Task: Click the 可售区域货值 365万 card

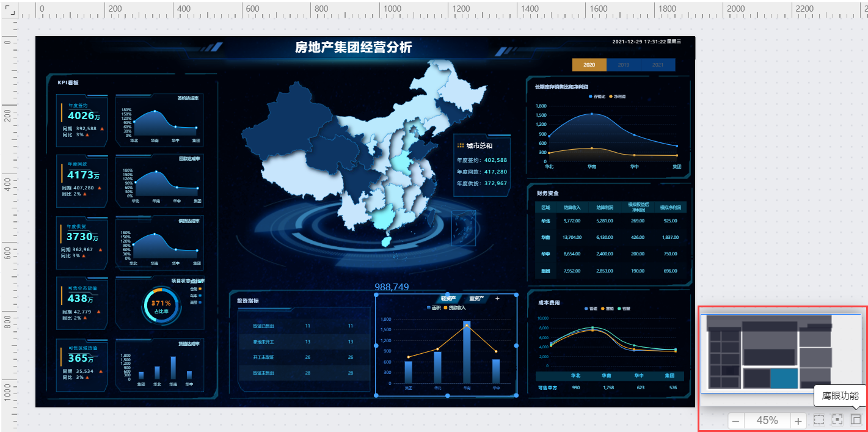Action: 82,364
